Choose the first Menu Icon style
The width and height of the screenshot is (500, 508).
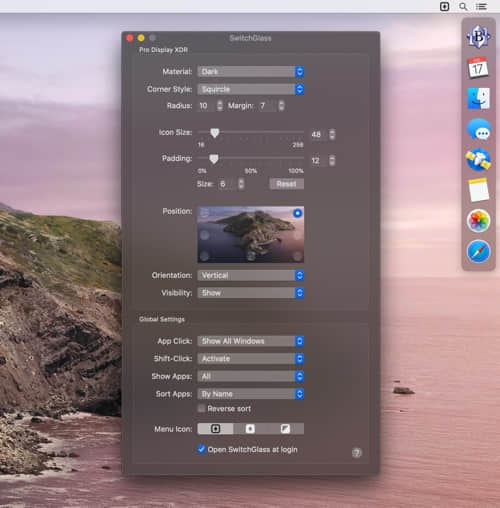(x=215, y=429)
